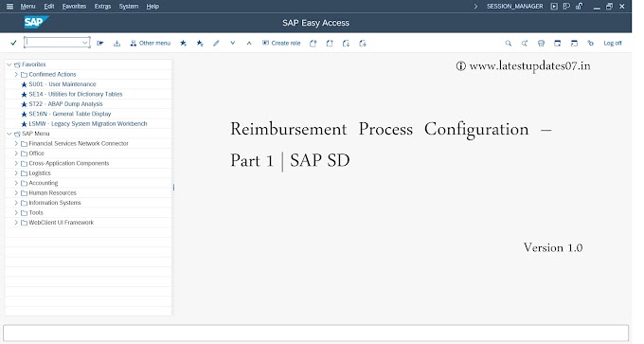Collapse the SAP Menu tree node
The image size is (644, 344).
(x=9, y=134)
